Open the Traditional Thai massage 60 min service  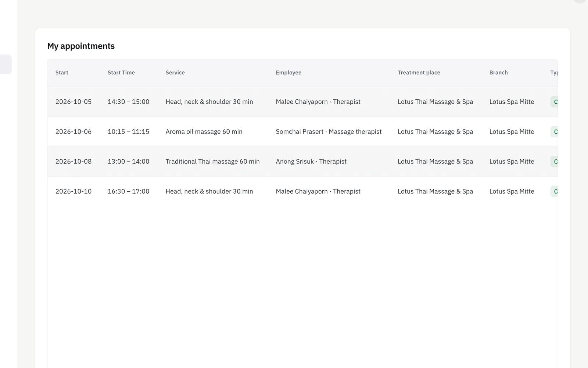pyautogui.click(x=213, y=161)
